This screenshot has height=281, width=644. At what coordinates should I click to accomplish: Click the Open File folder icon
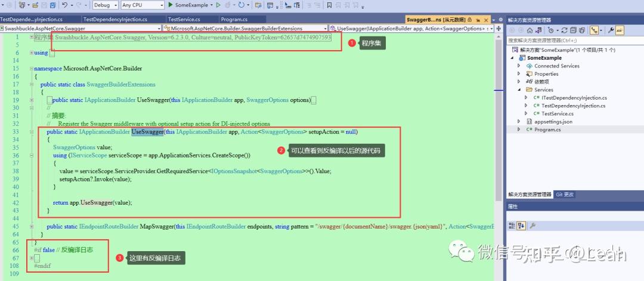(35, 5)
